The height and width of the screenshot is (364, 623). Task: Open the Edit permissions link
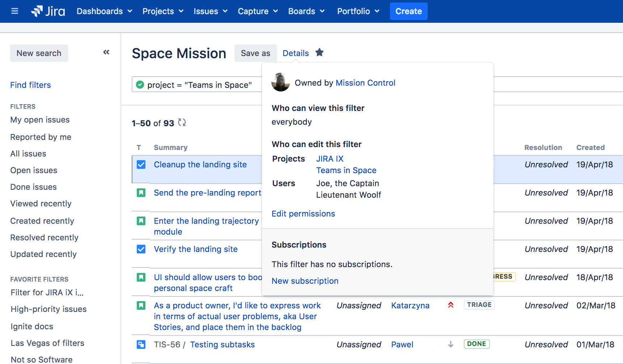coord(303,214)
